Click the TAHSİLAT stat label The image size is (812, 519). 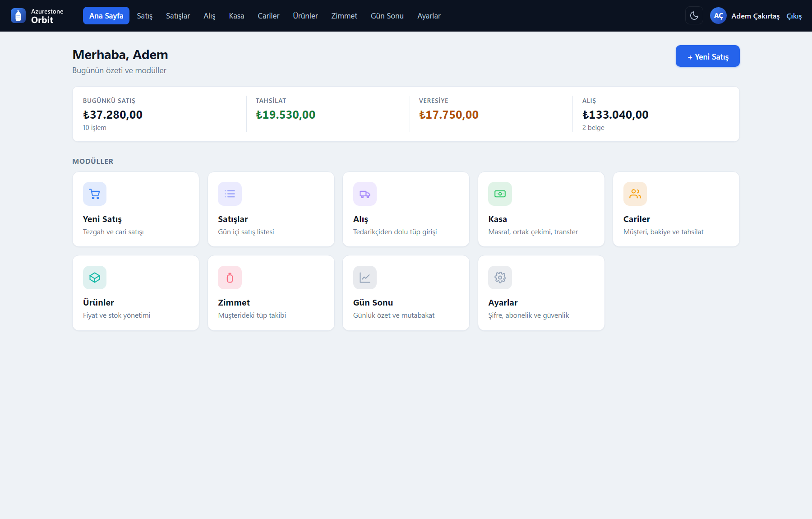pyautogui.click(x=271, y=101)
